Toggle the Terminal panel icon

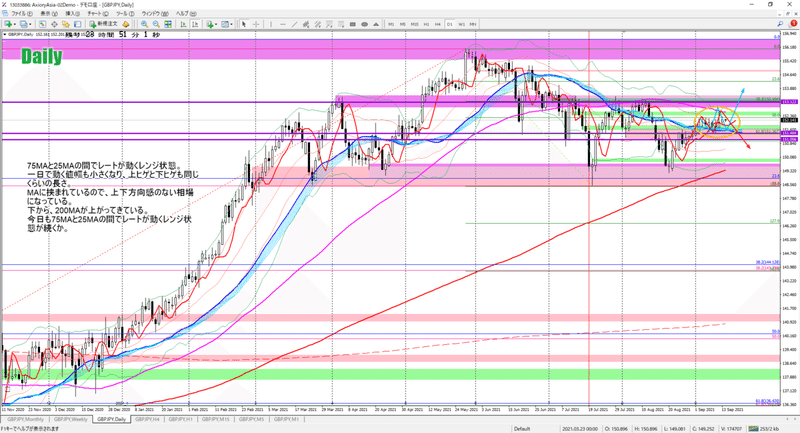pyautogui.click(x=78, y=24)
